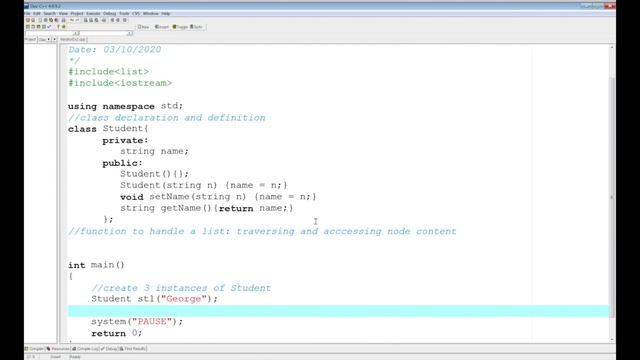Viewport: 640px width, 360px height.
Task: Select the open source file editor tab
Action: (72, 40)
